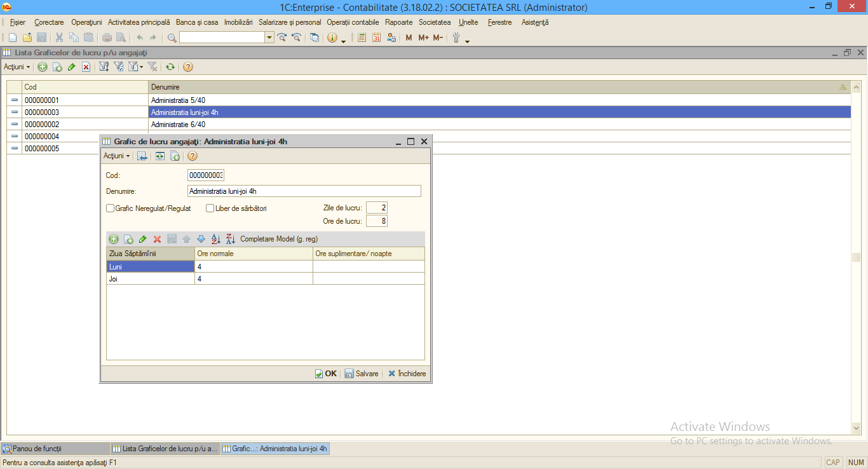The width and height of the screenshot is (868, 469).
Task: Click red delete row icon in dialog table
Action: 158,239
